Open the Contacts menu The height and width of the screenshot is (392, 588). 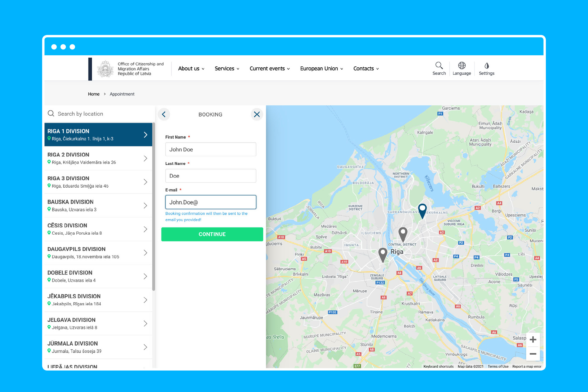pos(366,69)
